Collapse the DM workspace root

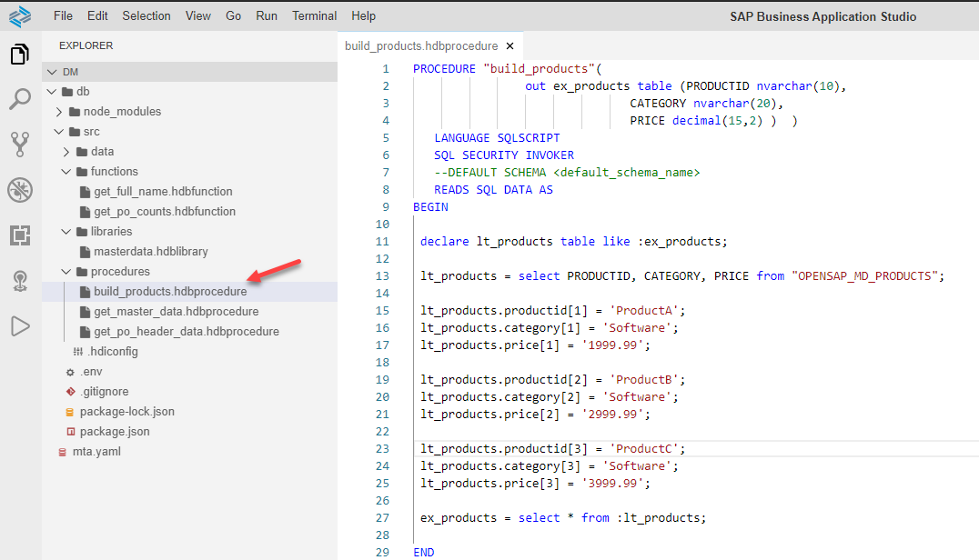click(x=52, y=73)
